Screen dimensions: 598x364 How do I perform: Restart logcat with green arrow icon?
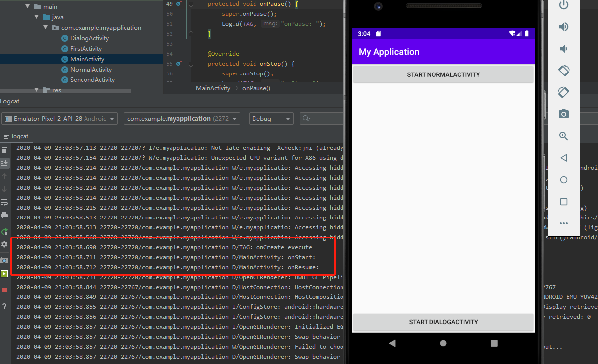point(4,232)
